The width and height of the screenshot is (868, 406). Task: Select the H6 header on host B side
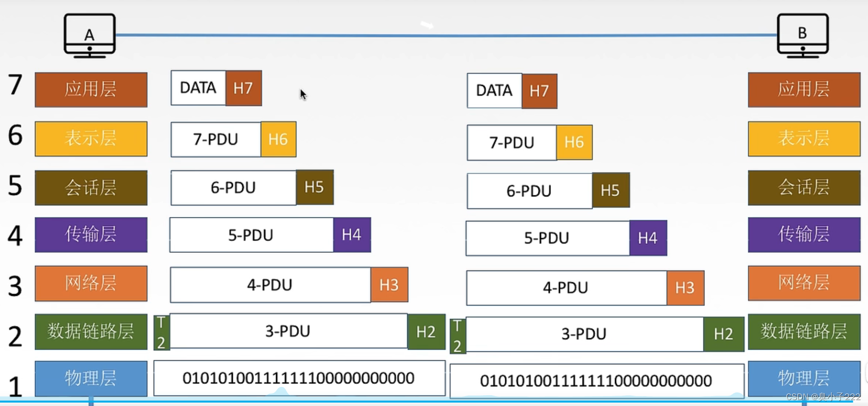pyautogui.click(x=575, y=142)
